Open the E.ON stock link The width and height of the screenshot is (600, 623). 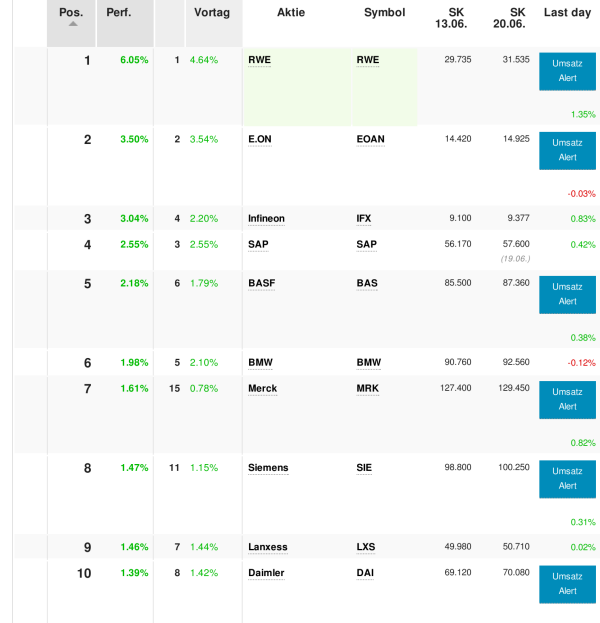pos(260,139)
